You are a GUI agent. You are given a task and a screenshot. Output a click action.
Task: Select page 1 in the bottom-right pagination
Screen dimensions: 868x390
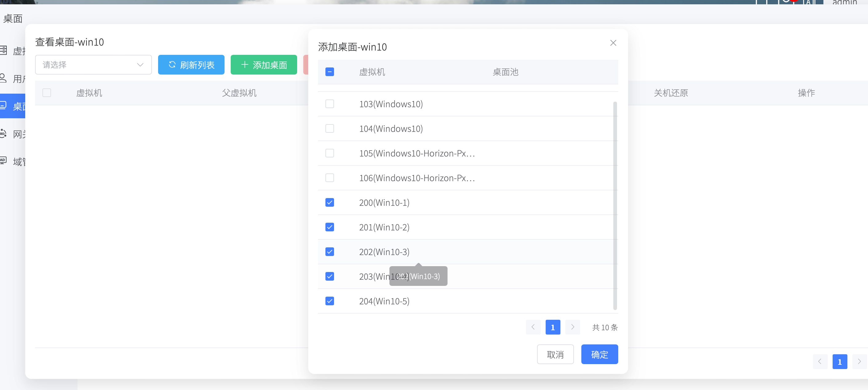click(840, 362)
